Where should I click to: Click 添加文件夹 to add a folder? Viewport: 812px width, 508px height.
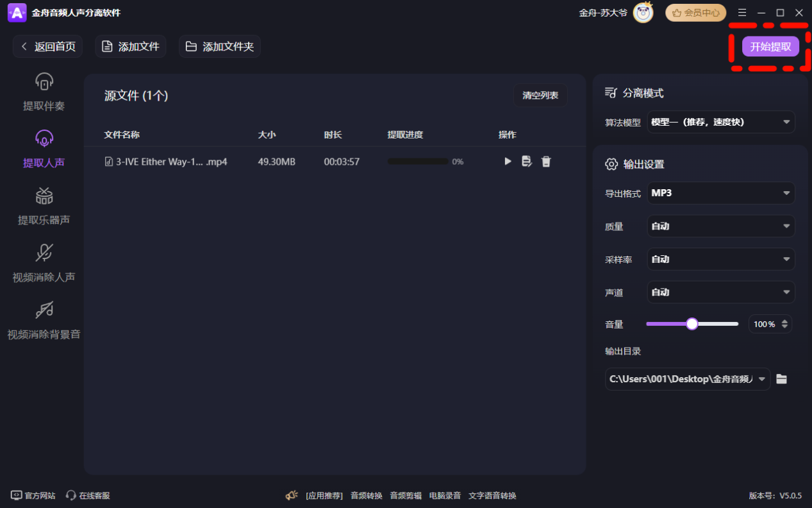pyautogui.click(x=220, y=46)
